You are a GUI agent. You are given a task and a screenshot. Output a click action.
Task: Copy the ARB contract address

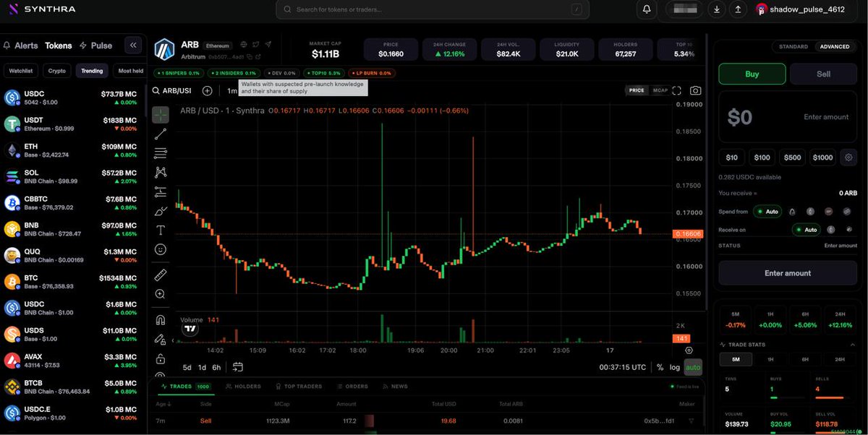pyautogui.click(x=249, y=56)
